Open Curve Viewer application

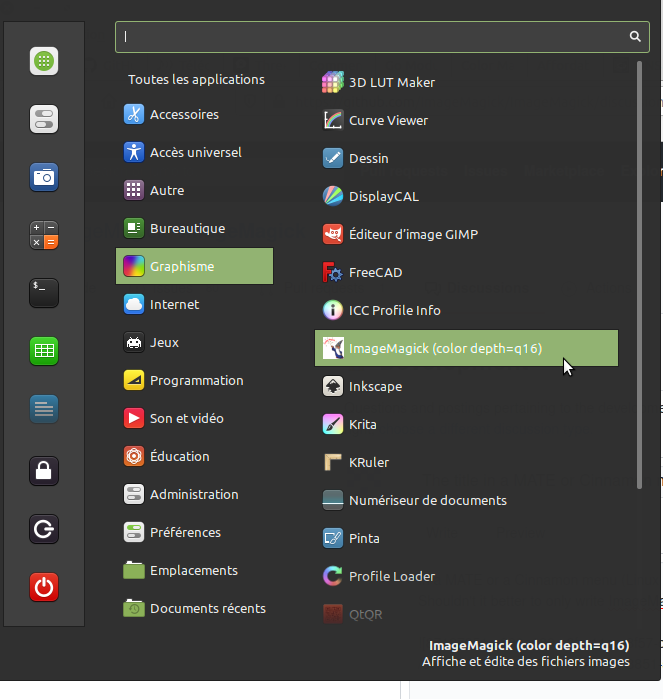466,120
